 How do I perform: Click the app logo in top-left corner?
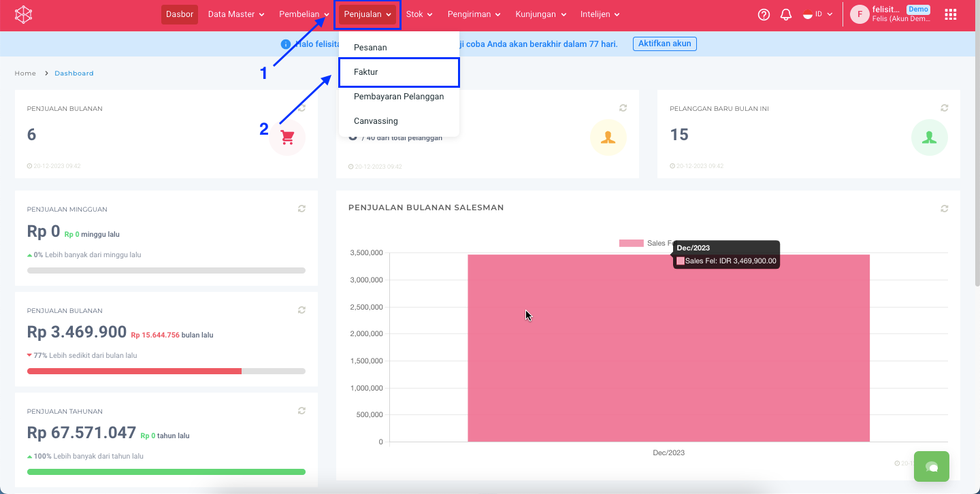point(23,14)
